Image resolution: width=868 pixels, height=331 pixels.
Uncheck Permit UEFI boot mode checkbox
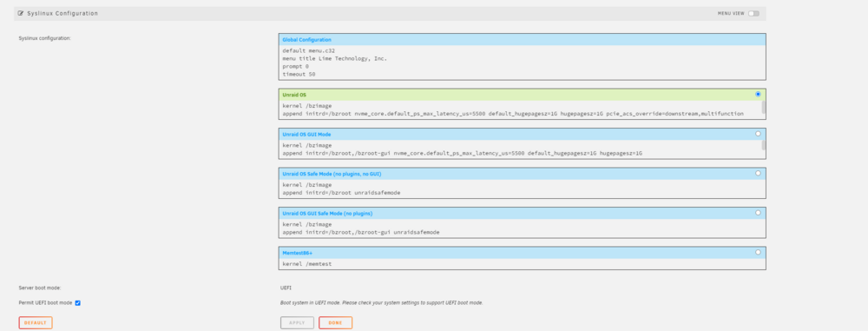coord(78,302)
